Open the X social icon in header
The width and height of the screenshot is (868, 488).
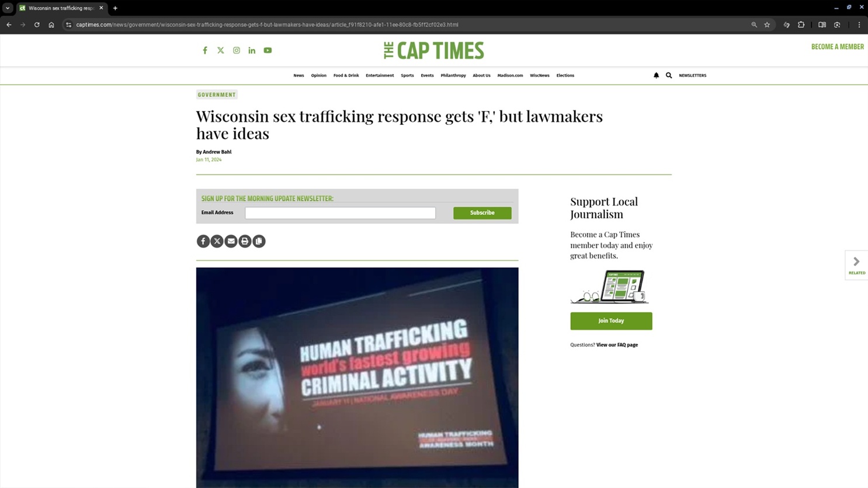221,50
